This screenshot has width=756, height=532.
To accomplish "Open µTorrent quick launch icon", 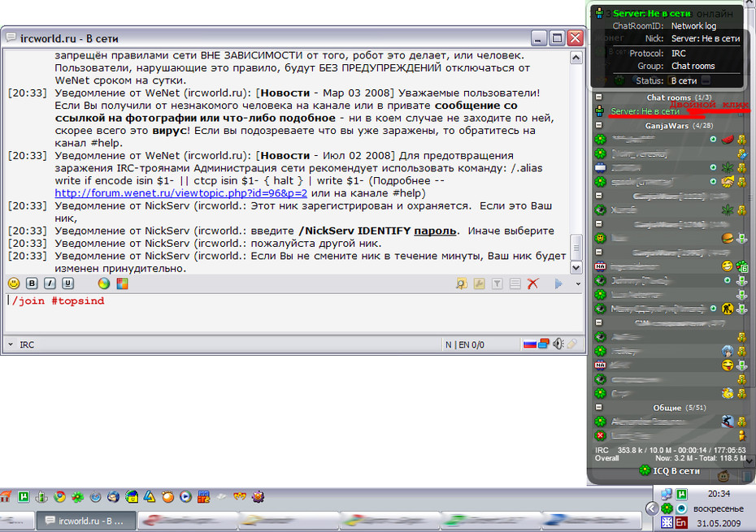I will [23, 496].
